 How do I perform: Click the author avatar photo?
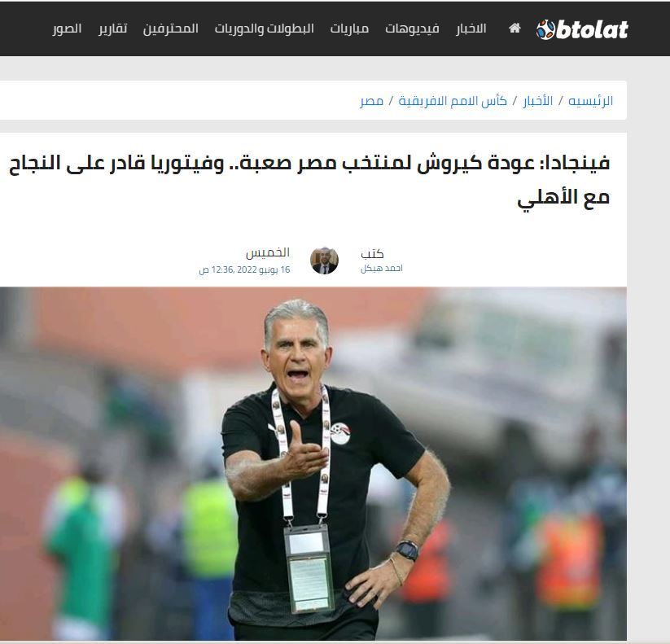[x=324, y=261]
